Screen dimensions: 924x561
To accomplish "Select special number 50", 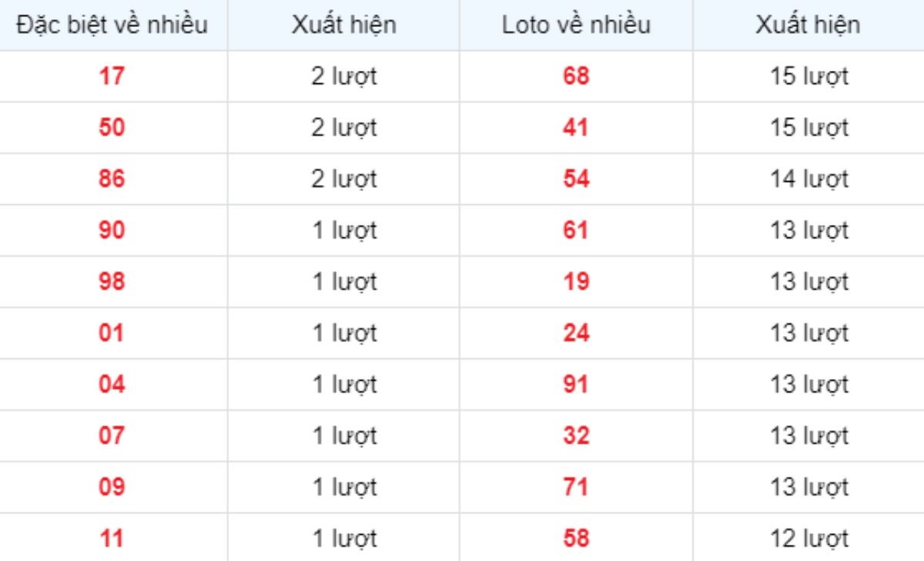I will (112, 127).
